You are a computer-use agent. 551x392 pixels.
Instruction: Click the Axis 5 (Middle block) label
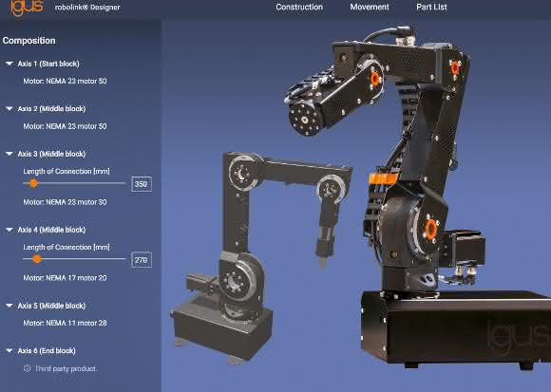[x=51, y=306]
